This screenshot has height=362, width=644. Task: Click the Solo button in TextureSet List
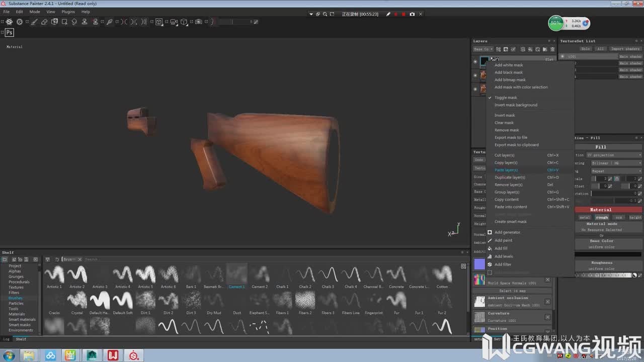[x=586, y=49]
